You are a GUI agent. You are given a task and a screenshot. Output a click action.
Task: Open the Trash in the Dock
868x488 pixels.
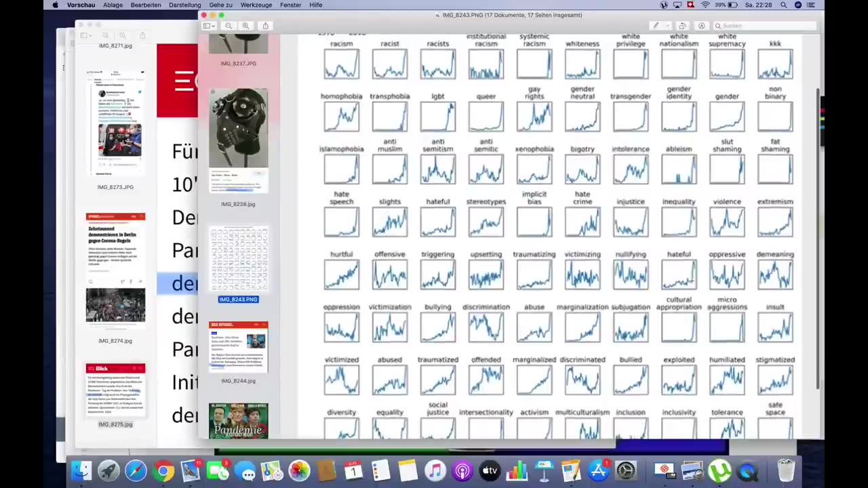785,470
